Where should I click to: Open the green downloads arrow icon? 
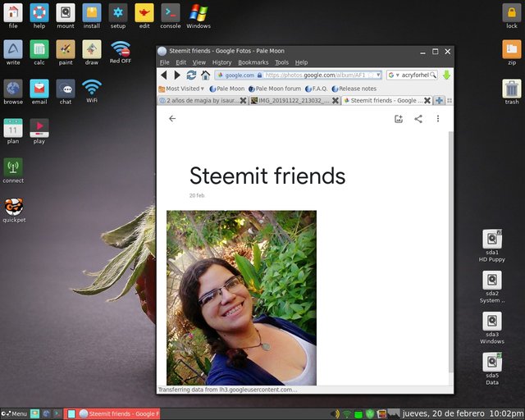click(x=446, y=75)
